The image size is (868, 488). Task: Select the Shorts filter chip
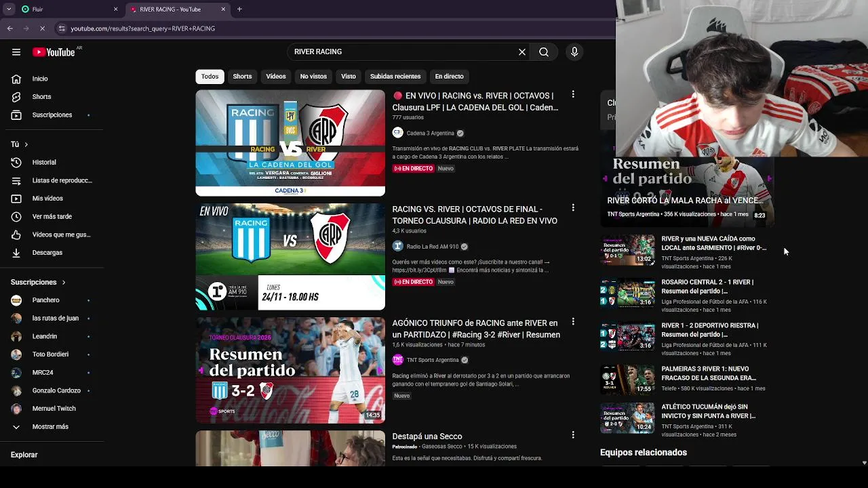(x=242, y=77)
